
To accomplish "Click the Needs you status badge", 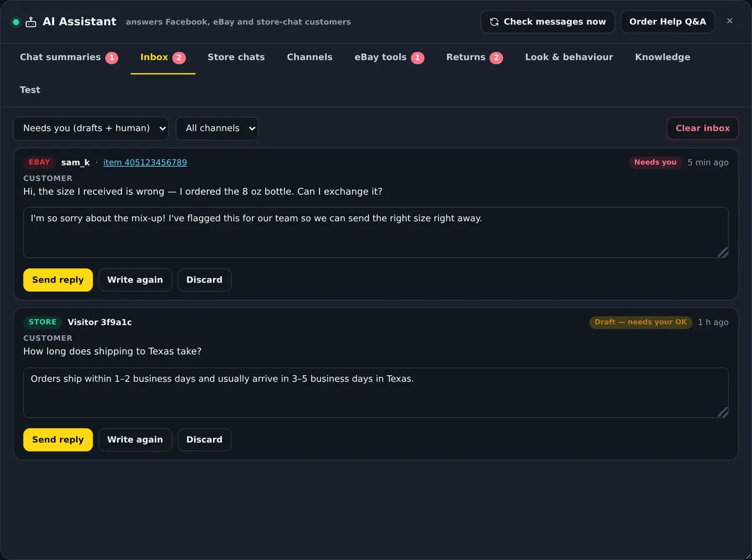I will (655, 163).
